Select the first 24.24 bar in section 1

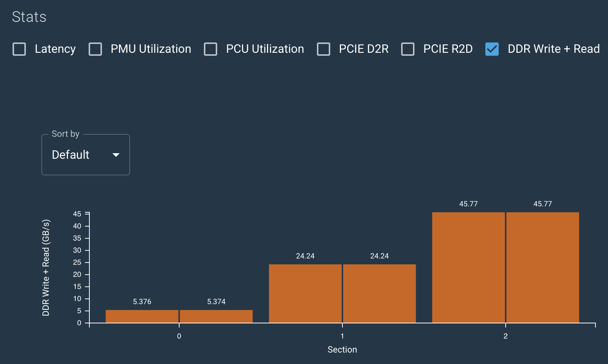pos(305,293)
